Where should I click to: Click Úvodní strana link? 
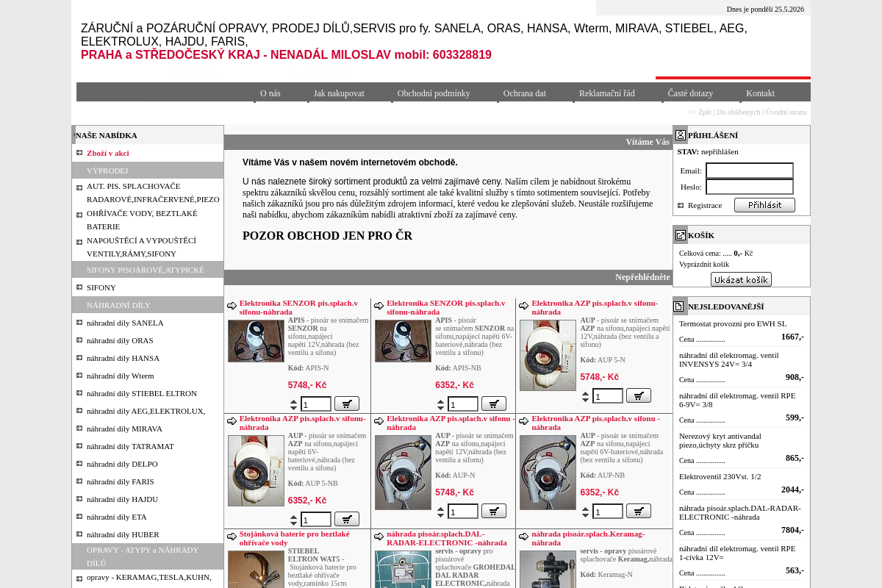pyautogui.click(x=786, y=112)
